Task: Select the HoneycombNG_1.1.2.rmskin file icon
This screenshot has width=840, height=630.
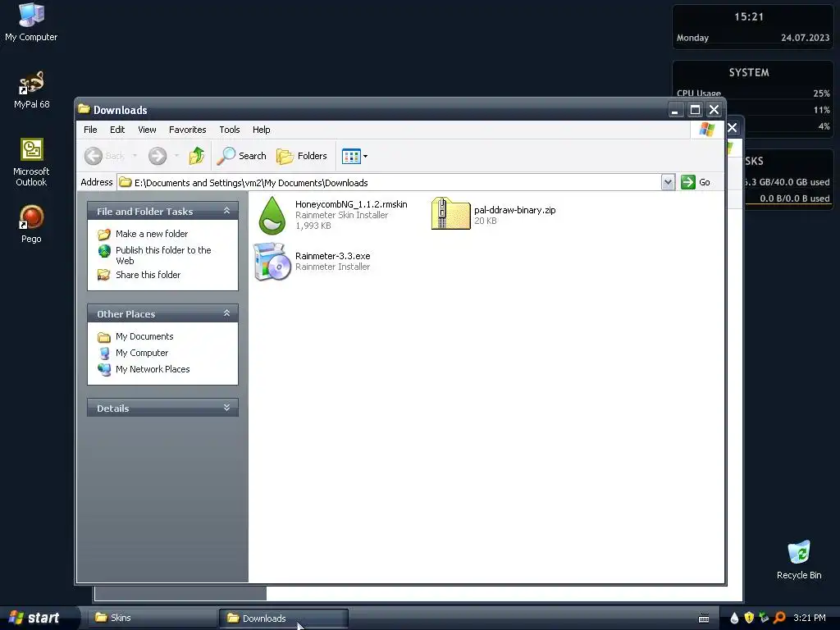Action: [x=272, y=216]
